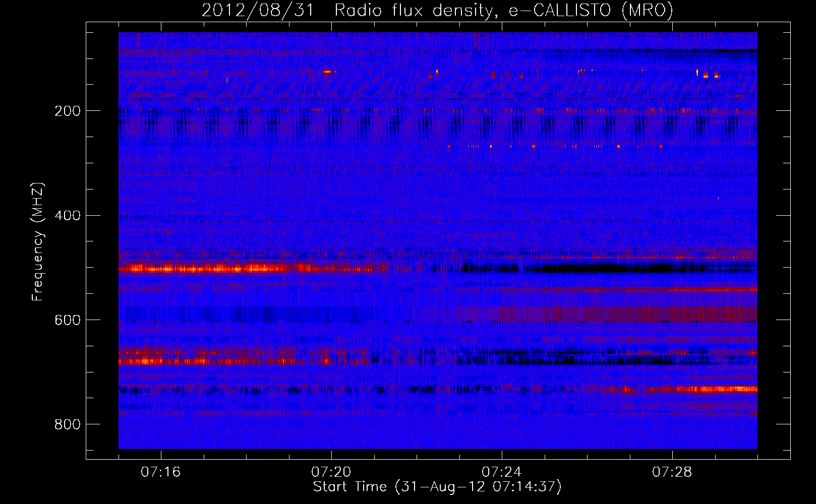Click the 07:24 time tick label
The image size is (816, 504).
tap(501, 472)
